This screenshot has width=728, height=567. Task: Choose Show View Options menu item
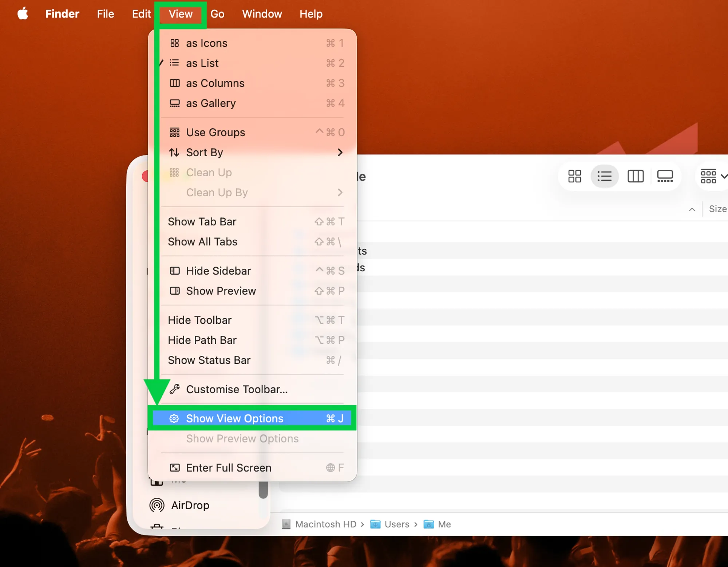tap(234, 418)
